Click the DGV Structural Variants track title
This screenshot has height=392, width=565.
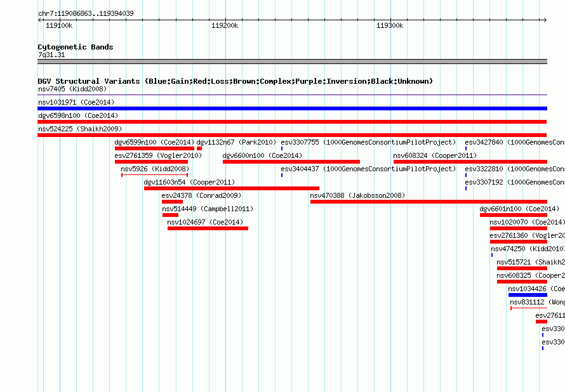pos(236,81)
